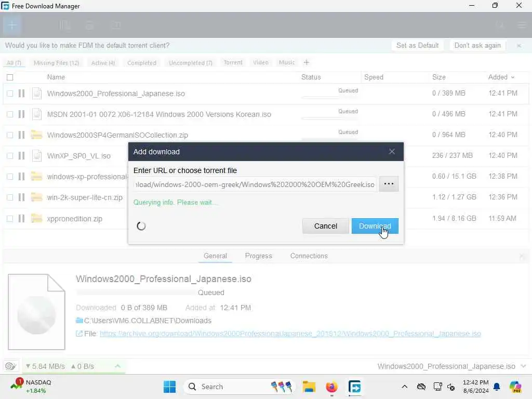
Task: Click Cancel in Add download dialog
Action: coord(325,226)
